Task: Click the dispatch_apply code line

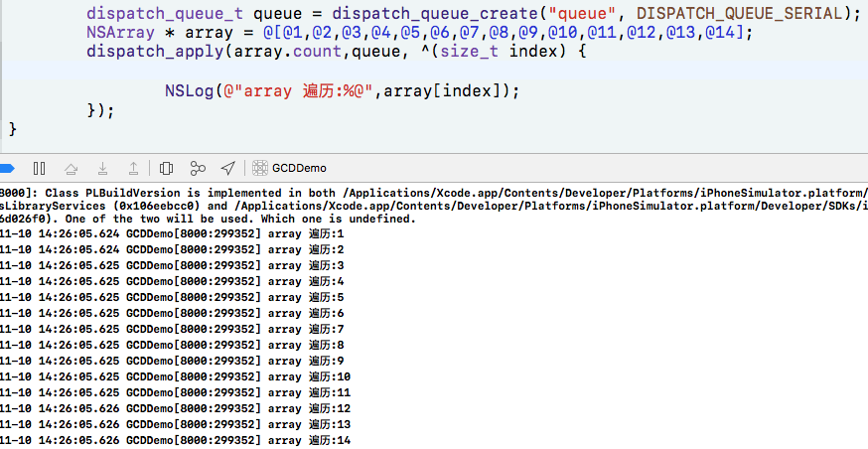Action: pos(336,52)
